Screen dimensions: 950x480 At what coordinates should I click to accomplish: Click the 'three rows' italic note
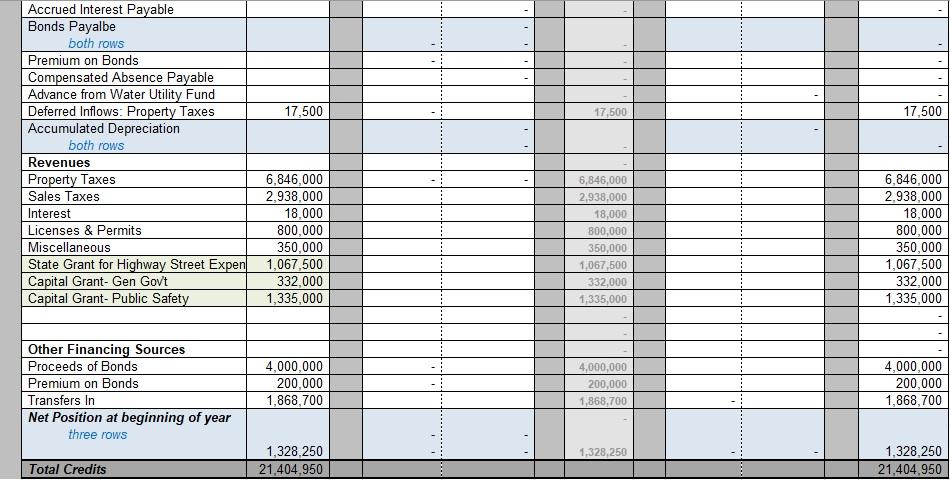(x=98, y=434)
